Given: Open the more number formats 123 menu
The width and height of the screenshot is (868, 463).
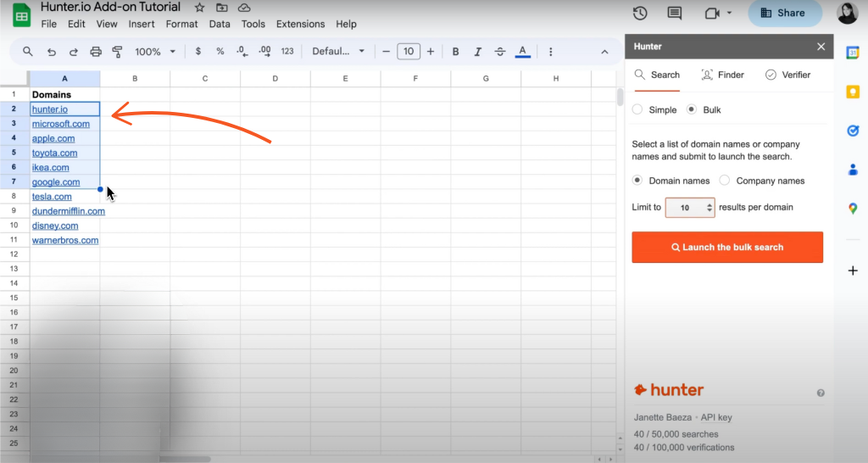Looking at the screenshot, I should (x=287, y=52).
